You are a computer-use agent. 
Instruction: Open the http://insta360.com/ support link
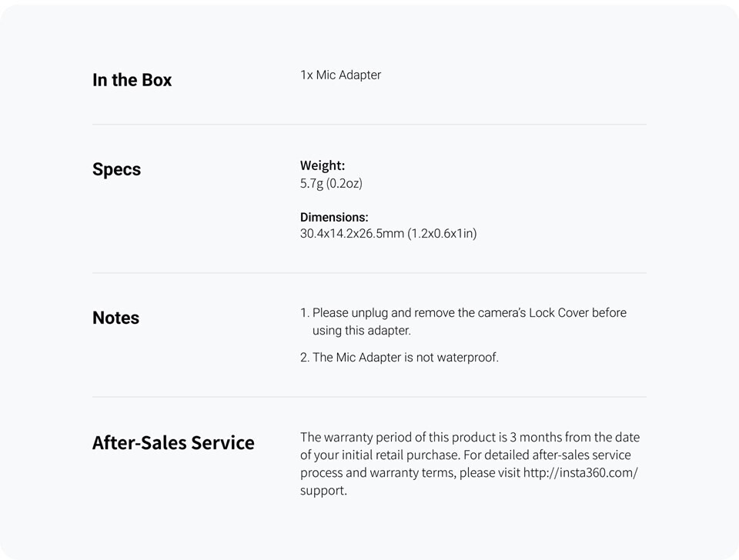(580, 473)
